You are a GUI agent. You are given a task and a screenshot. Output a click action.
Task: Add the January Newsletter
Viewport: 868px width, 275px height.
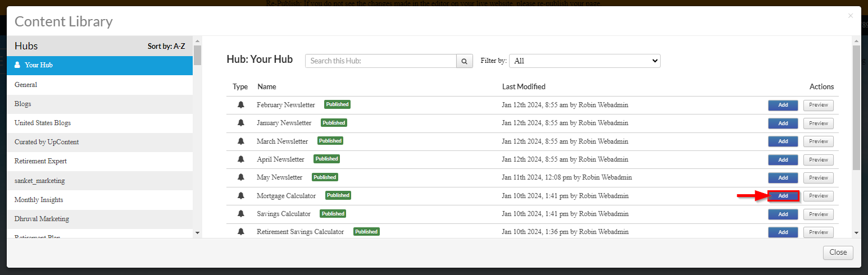click(783, 123)
